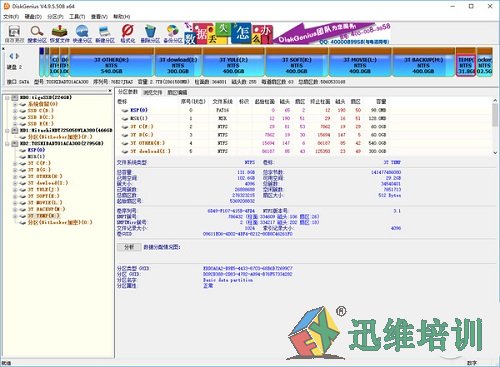Image resolution: width=500 pixels, height=367 pixels.
Task: Select the 3T OTHER 540.0GB partition bar
Action: click(111, 62)
